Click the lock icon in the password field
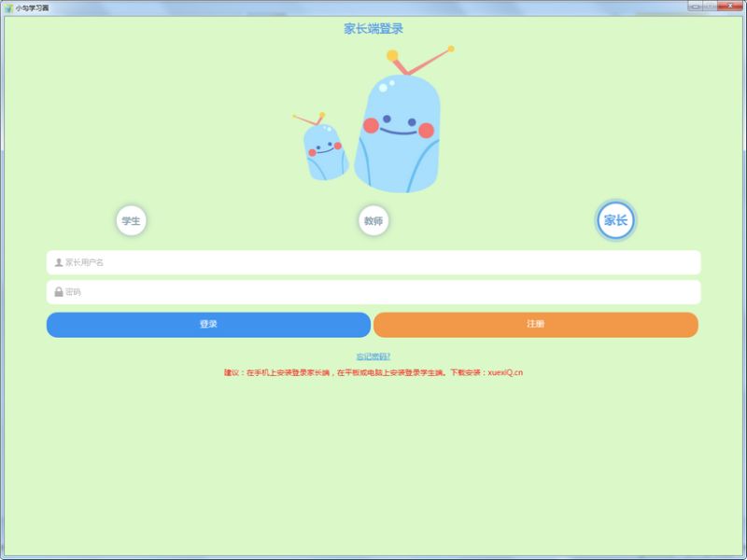Viewport: 747px width, 560px height. click(57, 291)
